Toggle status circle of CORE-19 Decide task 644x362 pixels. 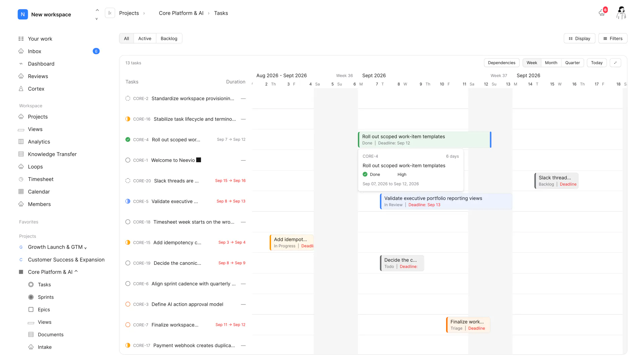click(x=128, y=263)
